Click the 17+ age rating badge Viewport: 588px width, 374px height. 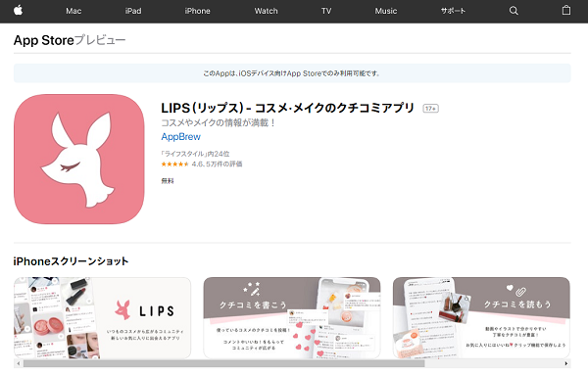pyautogui.click(x=430, y=109)
